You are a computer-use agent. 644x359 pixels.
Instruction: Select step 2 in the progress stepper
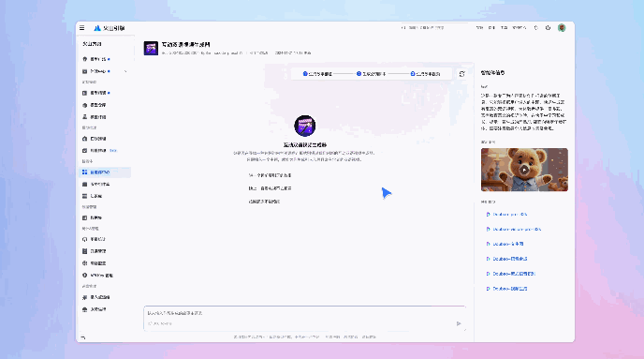coord(371,74)
